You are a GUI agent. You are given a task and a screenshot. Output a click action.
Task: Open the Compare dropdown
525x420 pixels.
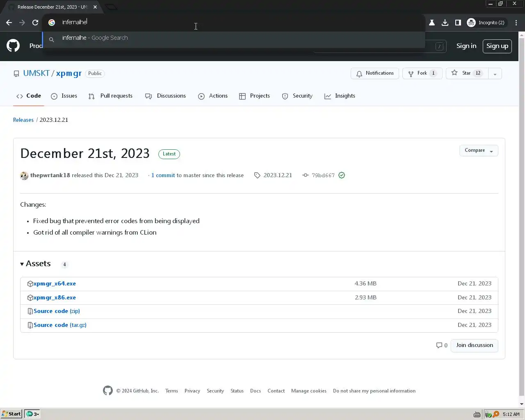coord(479,151)
